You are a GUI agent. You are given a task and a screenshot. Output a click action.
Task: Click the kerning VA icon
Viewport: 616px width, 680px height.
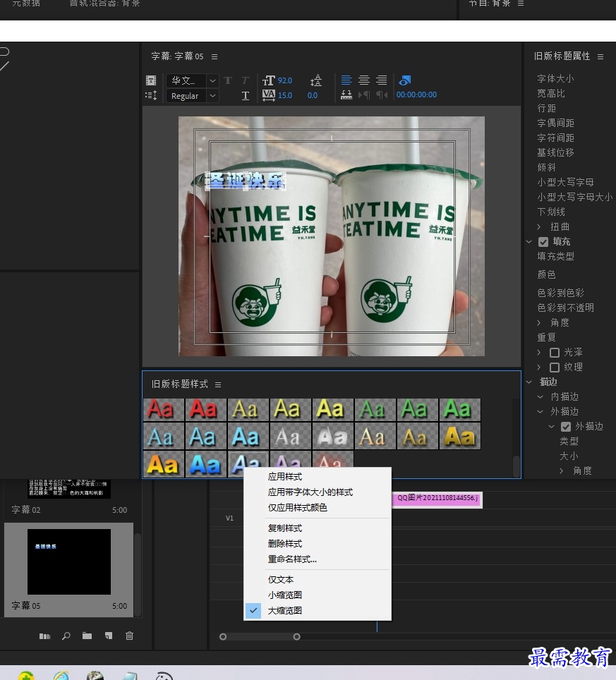pyautogui.click(x=269, y=95)
